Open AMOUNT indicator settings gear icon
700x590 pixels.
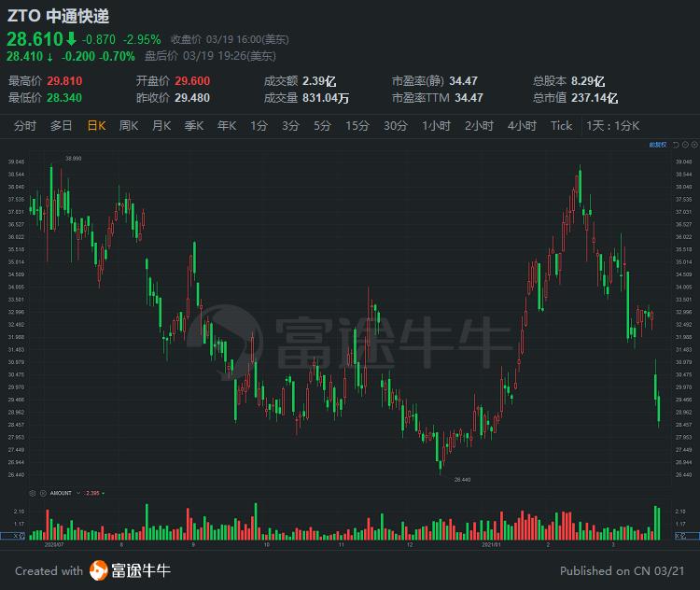coord(32,493)
